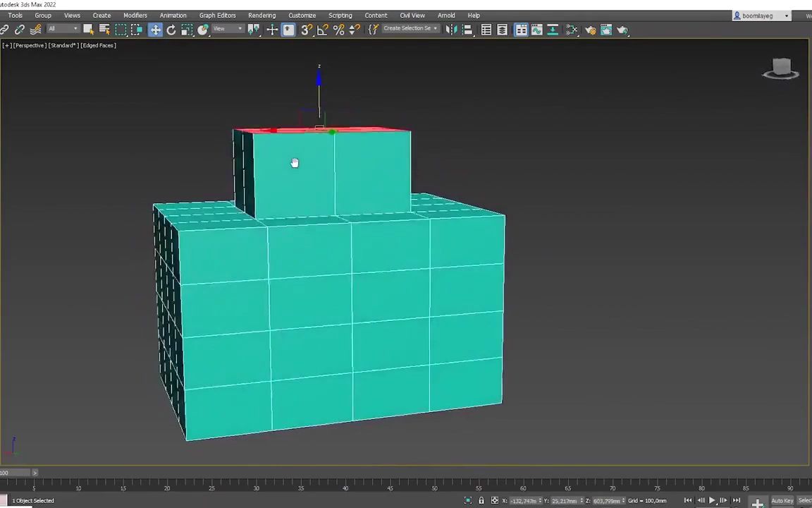
Task: Open the Customize menu
Action: pyautogui.click(x=302, y=15)
